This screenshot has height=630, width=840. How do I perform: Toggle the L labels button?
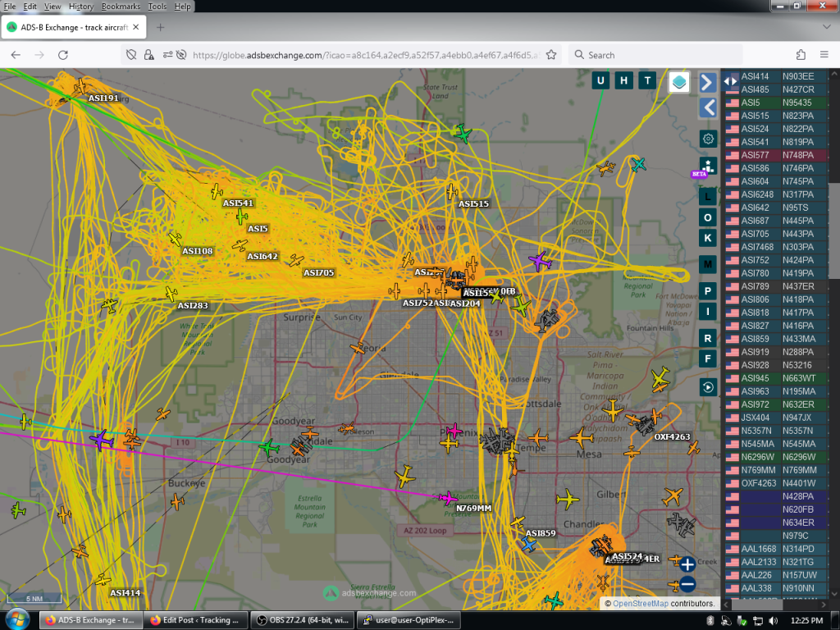(708, 197)
